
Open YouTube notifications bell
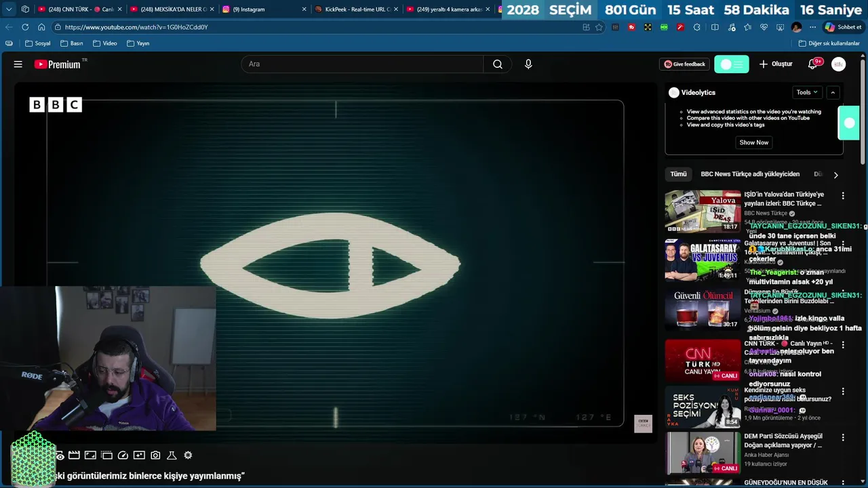coord(812,64)
